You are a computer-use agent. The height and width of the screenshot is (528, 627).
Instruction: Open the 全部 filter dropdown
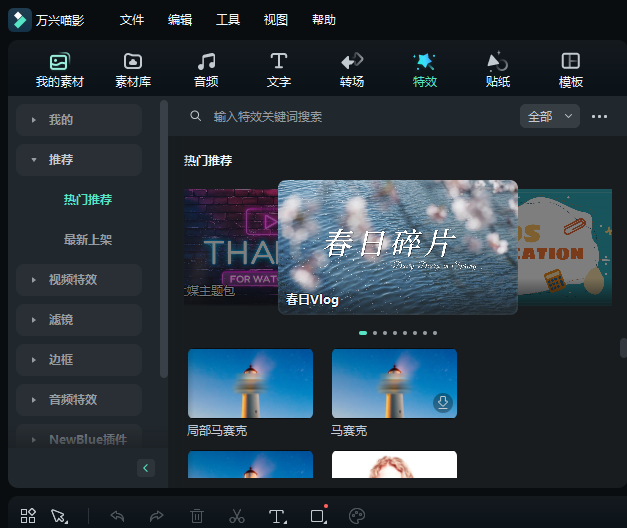tap(550, 116)
